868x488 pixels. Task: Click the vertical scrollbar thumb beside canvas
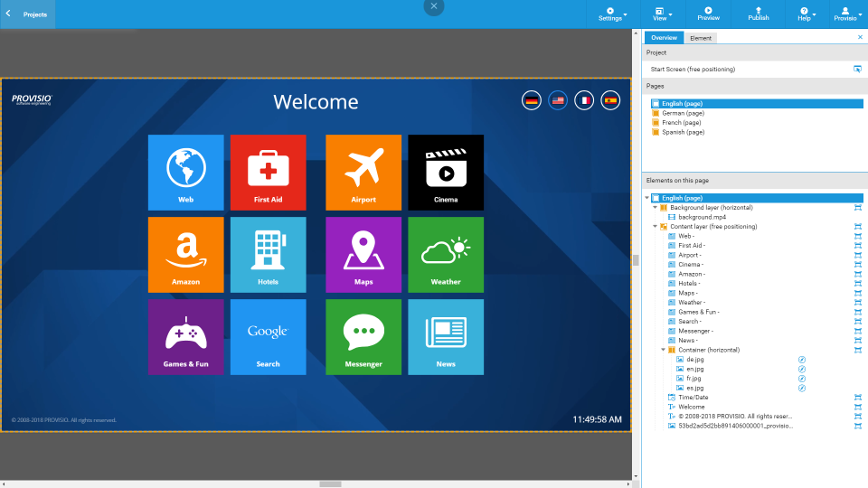tap(636, 260)
